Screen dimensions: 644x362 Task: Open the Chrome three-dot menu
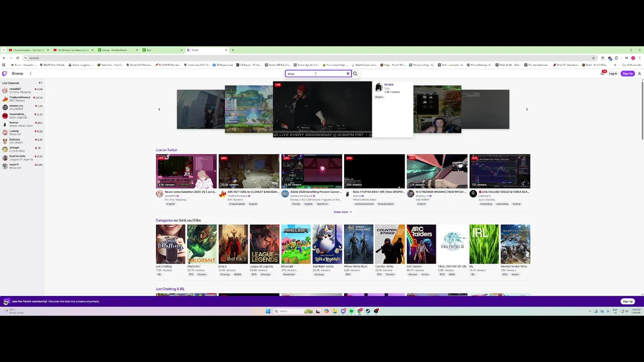[640, 58]
